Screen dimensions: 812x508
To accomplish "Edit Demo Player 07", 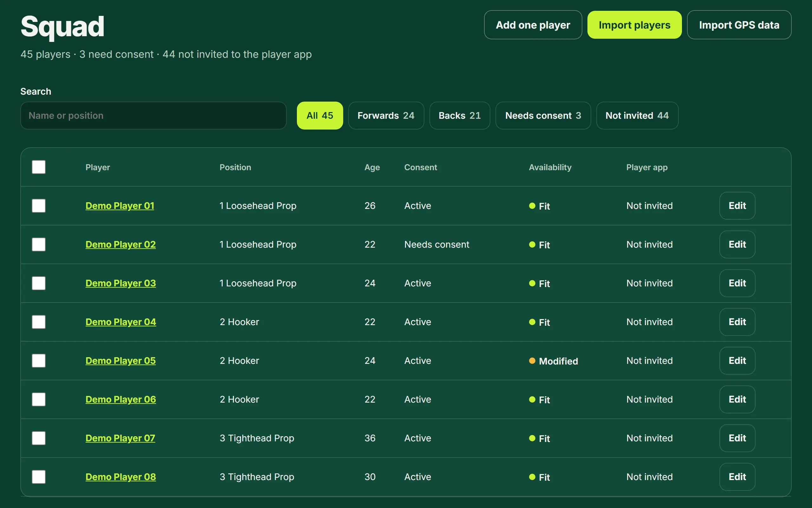I will (x=737, y=438).
